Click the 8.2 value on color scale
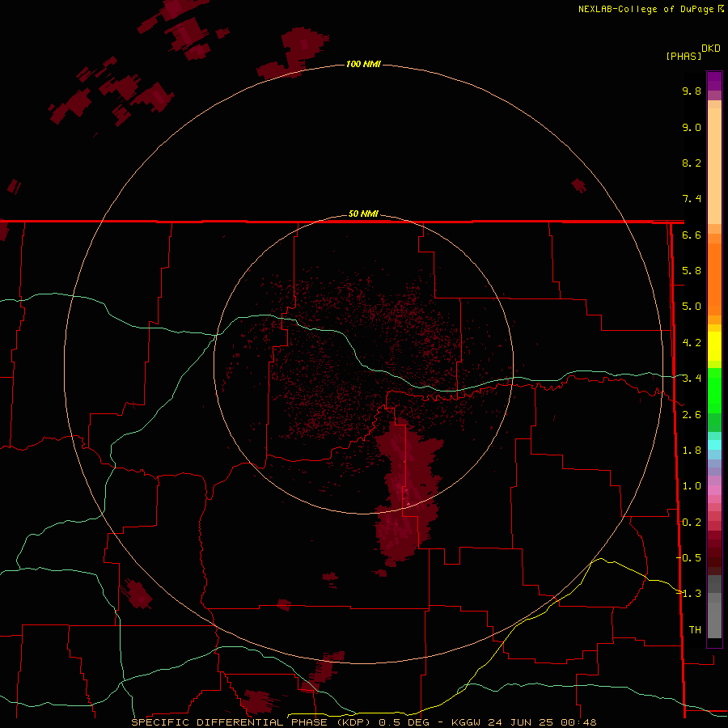 [x=692, y=163]
